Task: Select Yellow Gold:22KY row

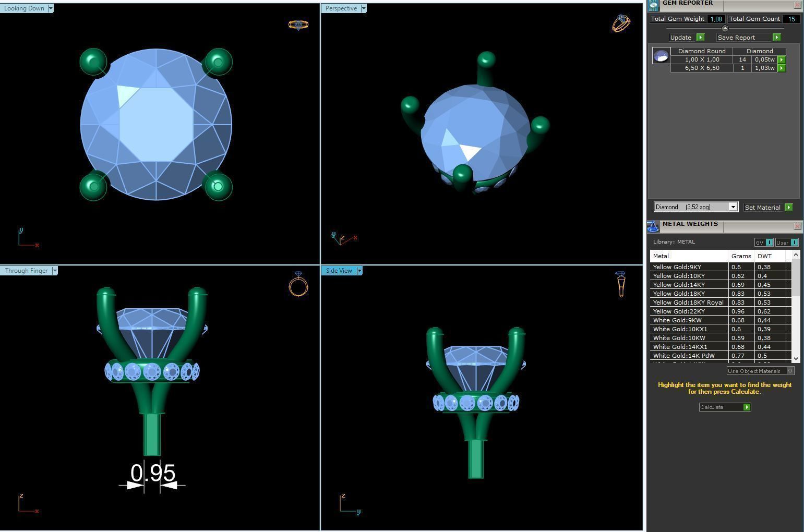Action: [721, 311]
